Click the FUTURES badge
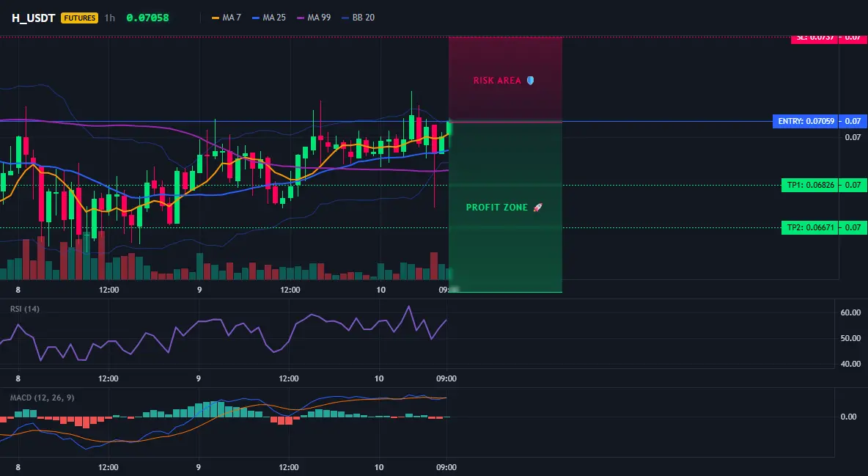The image size is (868, 476). coord(80,18)
